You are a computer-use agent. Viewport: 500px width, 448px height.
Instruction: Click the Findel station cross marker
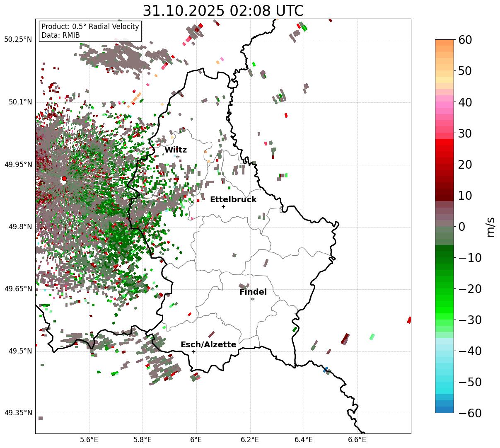point(253,299)
